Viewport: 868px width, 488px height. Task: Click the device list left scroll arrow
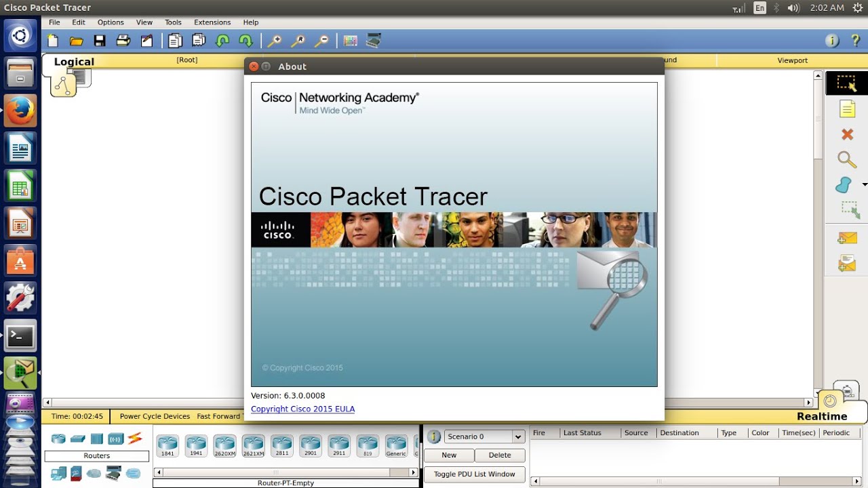pyautogui.click(x=159, y=472)
